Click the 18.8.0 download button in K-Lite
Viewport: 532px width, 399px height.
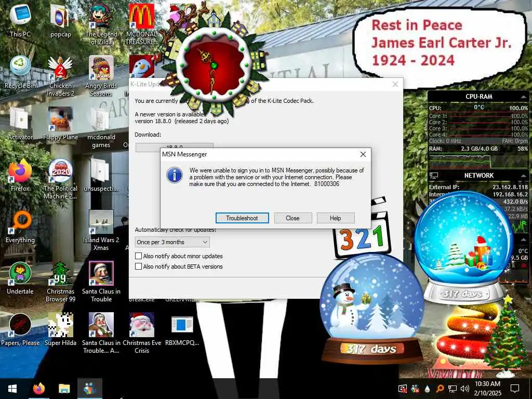pyautogui.click(x=175, y=146)
